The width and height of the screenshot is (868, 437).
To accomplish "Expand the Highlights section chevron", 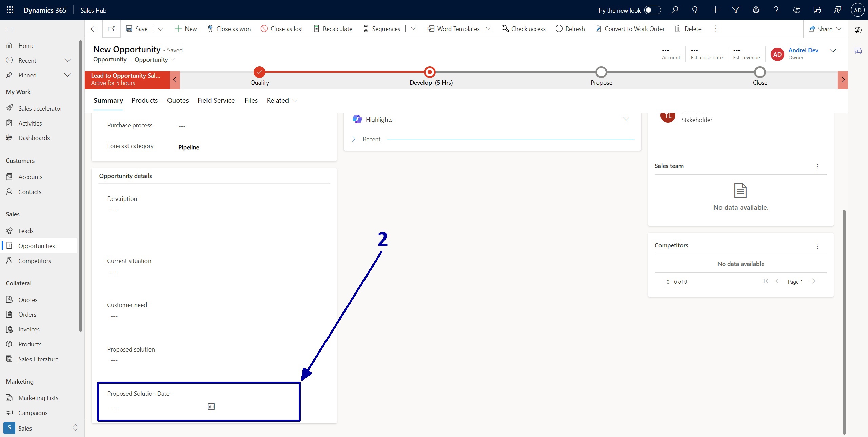I will (x=626, y=119).
